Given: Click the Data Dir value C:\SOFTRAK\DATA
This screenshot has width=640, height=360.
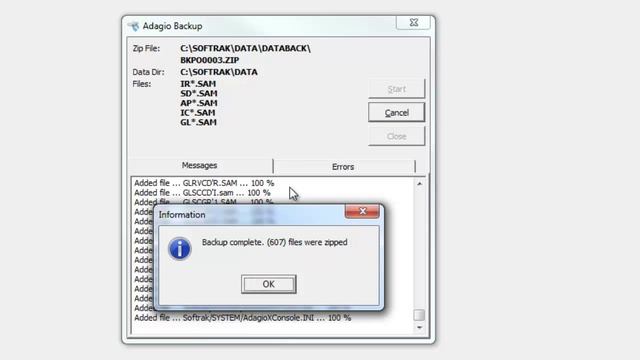Looking at the screenshot, I should [219, 72].
